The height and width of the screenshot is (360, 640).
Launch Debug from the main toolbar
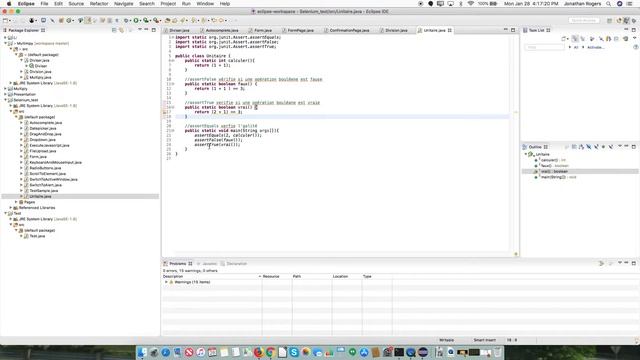(x=126, y=20)
